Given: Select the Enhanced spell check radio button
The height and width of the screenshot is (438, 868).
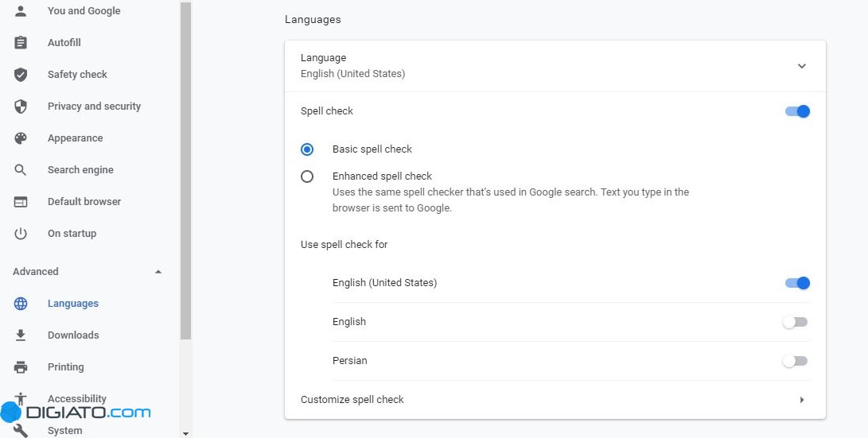Looking at the screenshot, I should point(307,176).
